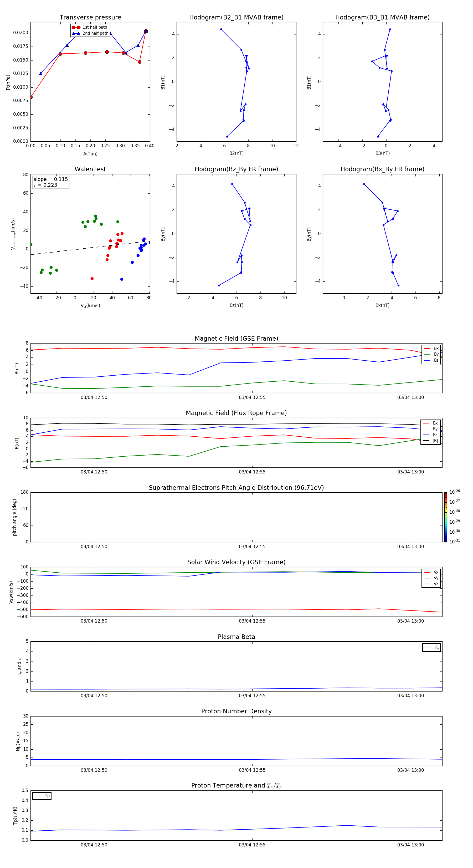Click the "Plasma Beta" plot title

pyautogui.click(x=236, y=637)
